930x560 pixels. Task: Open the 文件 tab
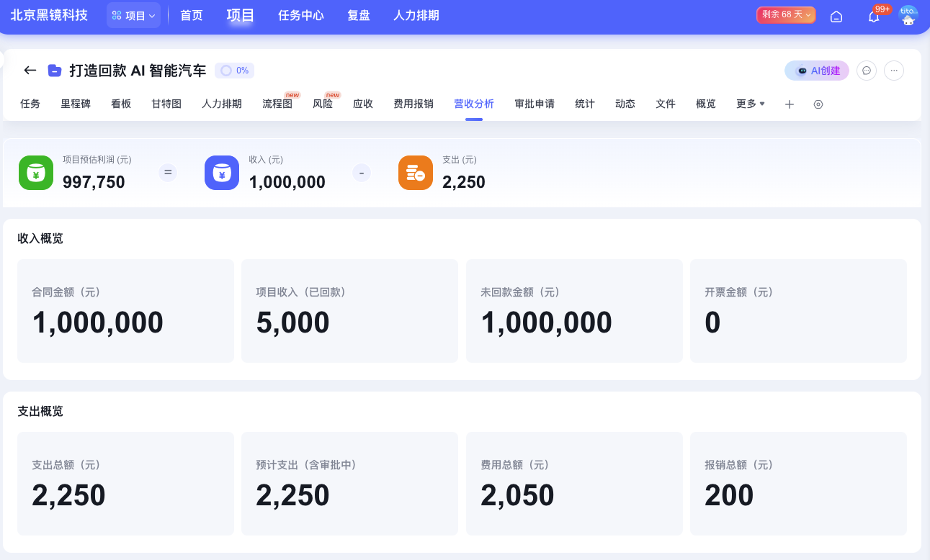point(666,104)
